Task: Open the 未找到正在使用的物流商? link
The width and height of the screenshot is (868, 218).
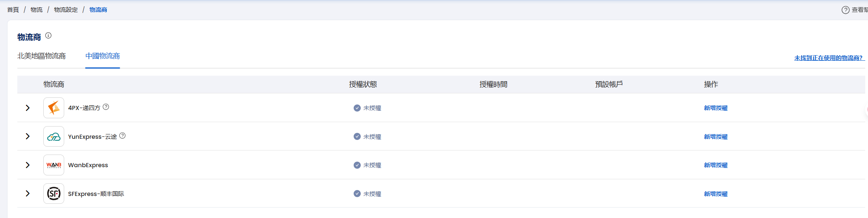Action: coord(828,58)
